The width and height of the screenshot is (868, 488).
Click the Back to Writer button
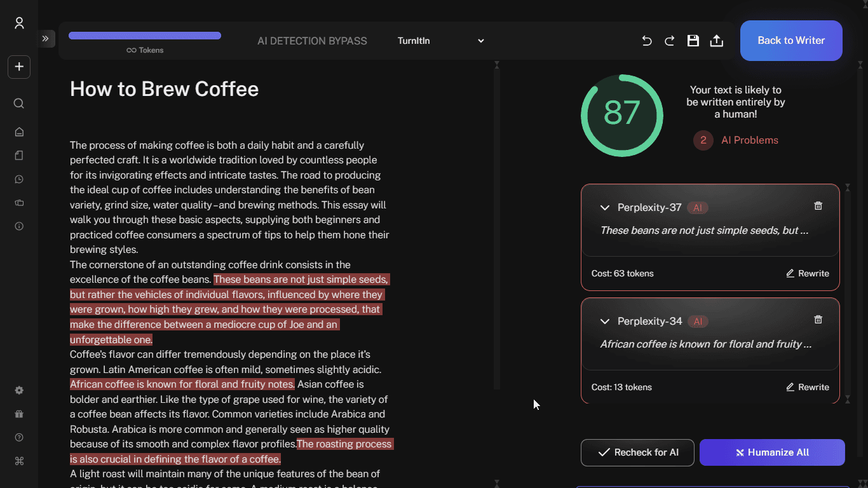pos(791,41)
